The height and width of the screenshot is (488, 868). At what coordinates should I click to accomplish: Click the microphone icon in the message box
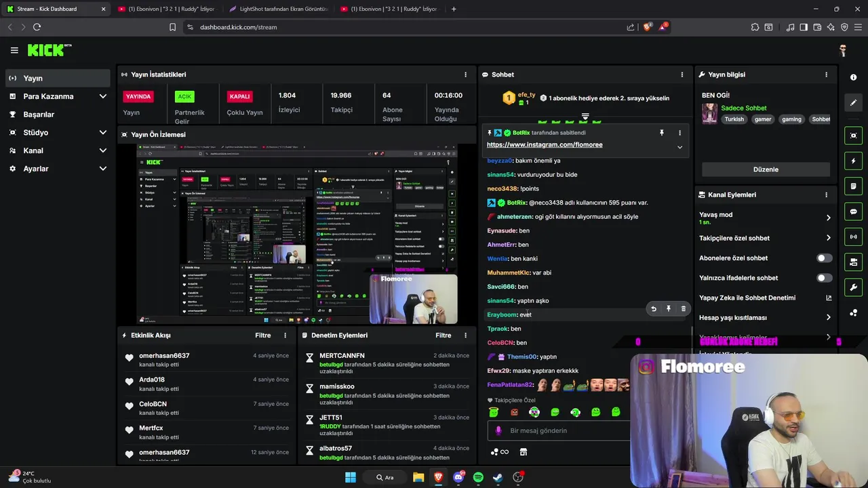pyautogui.click(x=498, y=430)
